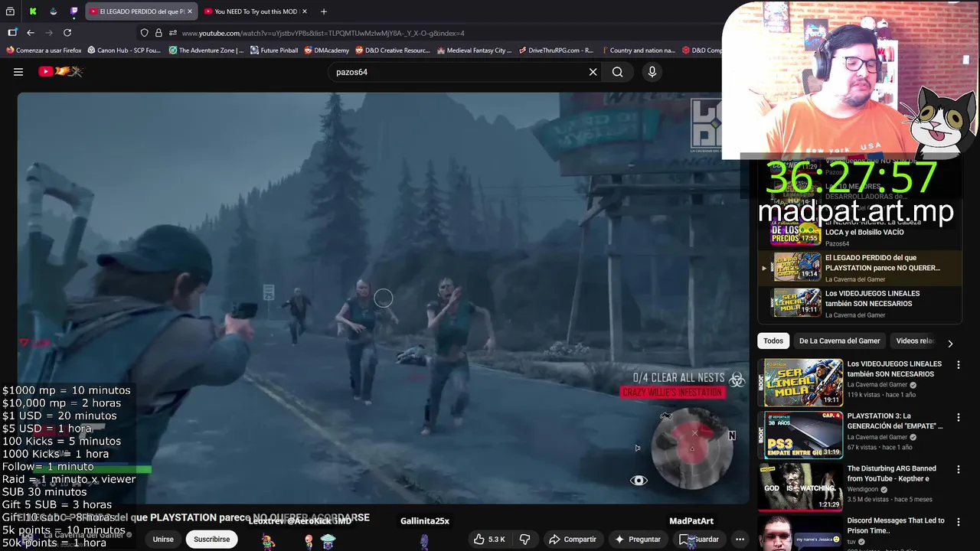Viewport: 980px width, 551px height.
Task: Select the EL LEGADO PERDIDO browser tab
Action: (x=142, y=11)
